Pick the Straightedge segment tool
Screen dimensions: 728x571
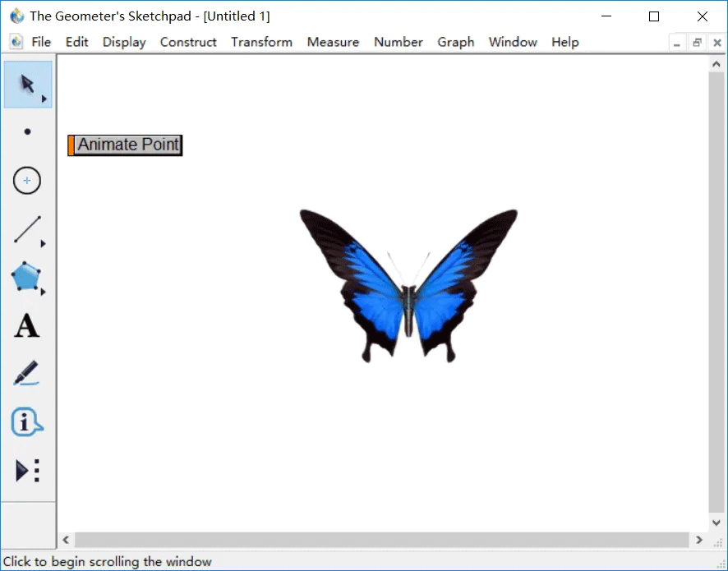click(x=27, y=229)
